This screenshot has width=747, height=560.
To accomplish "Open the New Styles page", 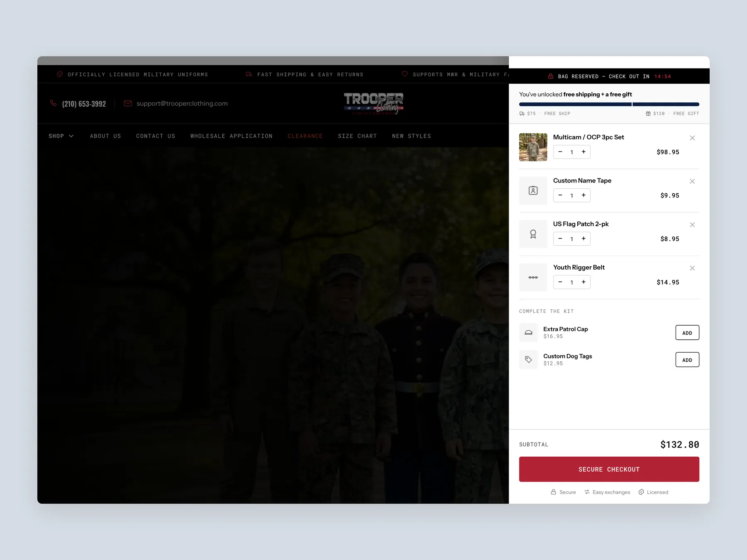I will [412, 136].
